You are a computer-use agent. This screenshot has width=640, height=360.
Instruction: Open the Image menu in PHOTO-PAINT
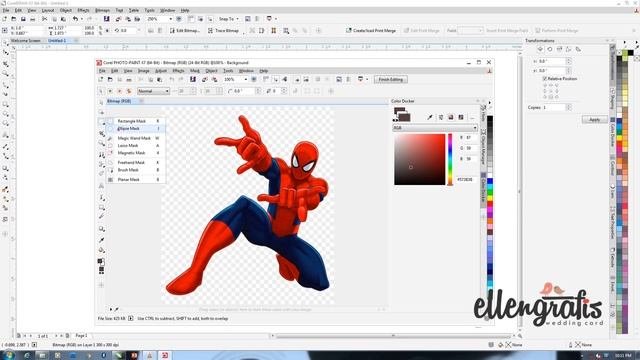pyautogui.click(x=144, y=71)
